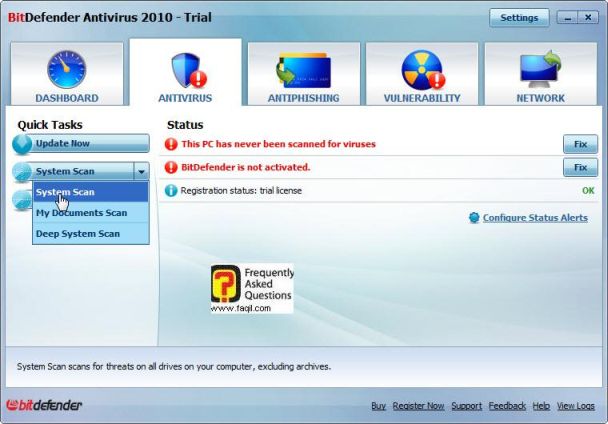
Task: Click the Buy link
Action: click(378, 406)
